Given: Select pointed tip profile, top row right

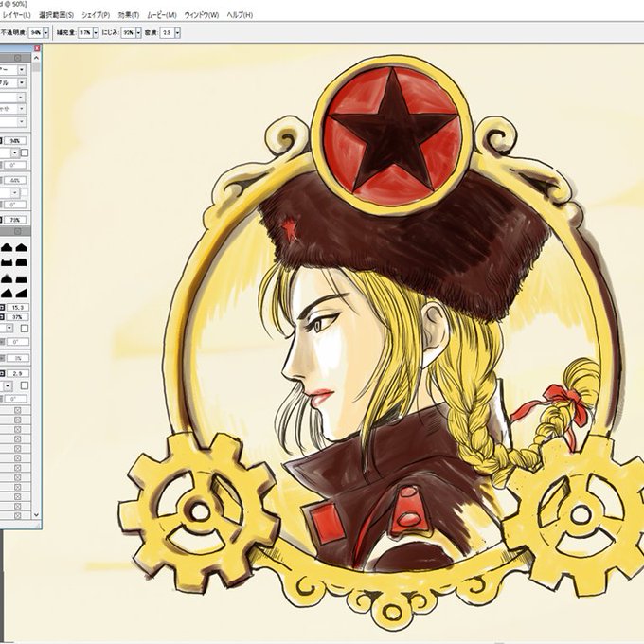Looking at the screenshot, I should (22, 247).
